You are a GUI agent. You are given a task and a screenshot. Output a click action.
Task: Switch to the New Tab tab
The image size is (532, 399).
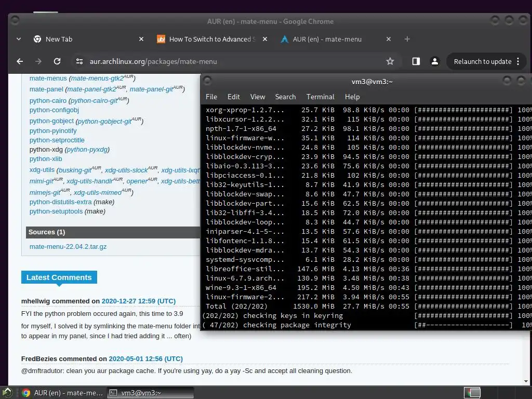coord(88,39)
